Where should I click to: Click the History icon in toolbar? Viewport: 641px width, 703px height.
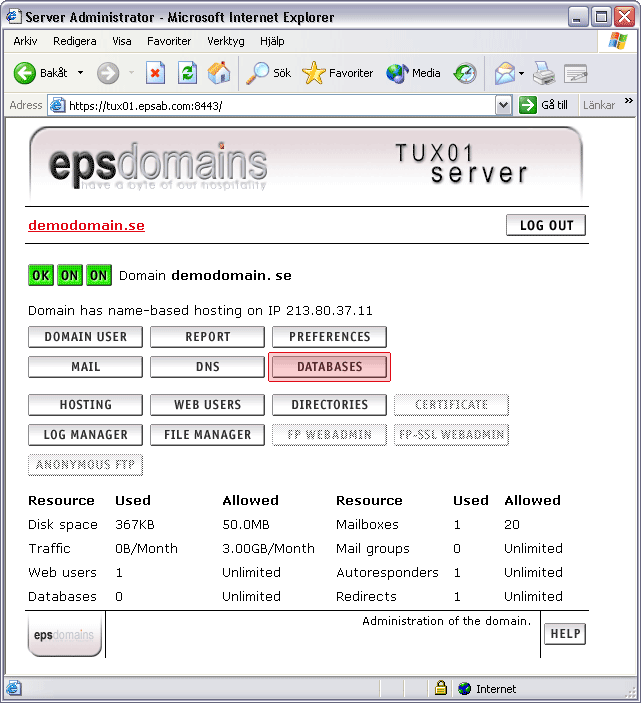tap(465, 73)
